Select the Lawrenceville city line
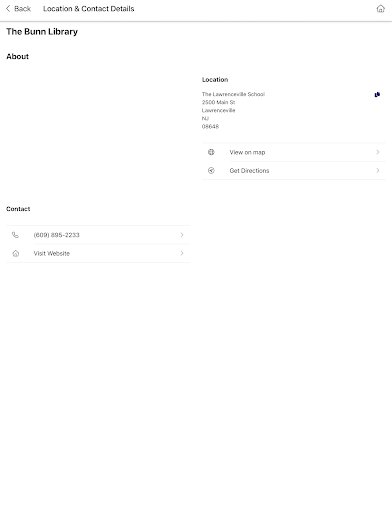 tap(218, 110)
